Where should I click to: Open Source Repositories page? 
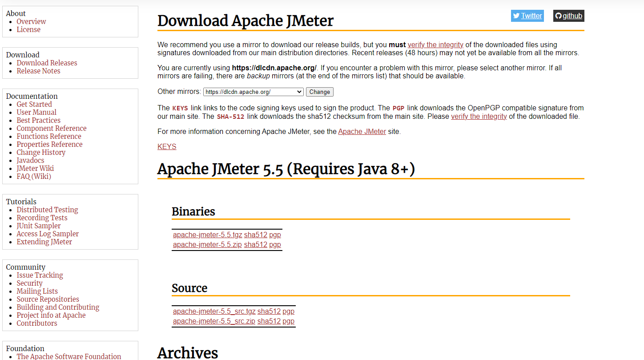click(48, 299)
